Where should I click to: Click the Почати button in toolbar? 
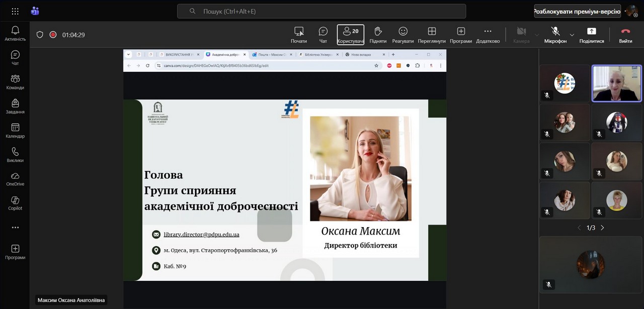[299, 35]
